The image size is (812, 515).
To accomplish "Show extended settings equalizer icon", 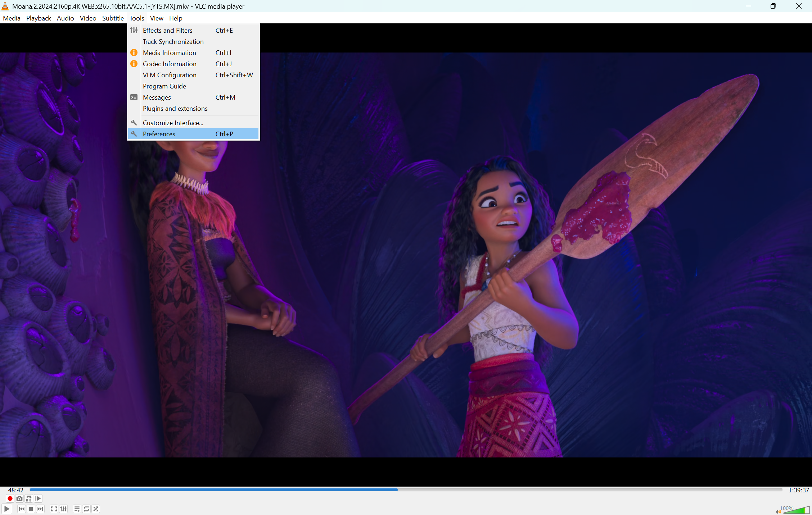I will click(x=63, y=509).
